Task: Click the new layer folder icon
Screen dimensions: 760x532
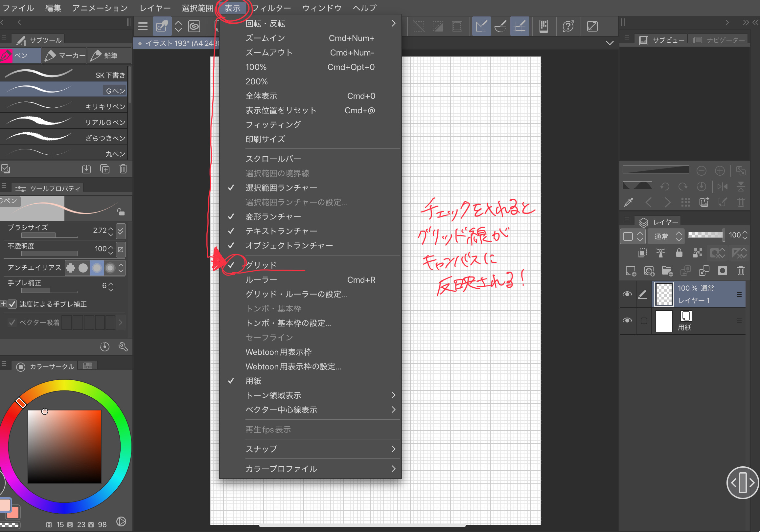Action: click(x=667, y=271)
